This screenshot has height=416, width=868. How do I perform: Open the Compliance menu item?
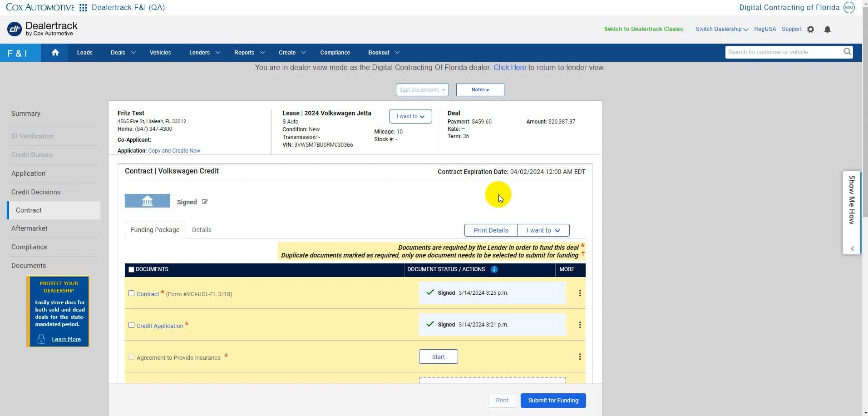pos(335,52)
